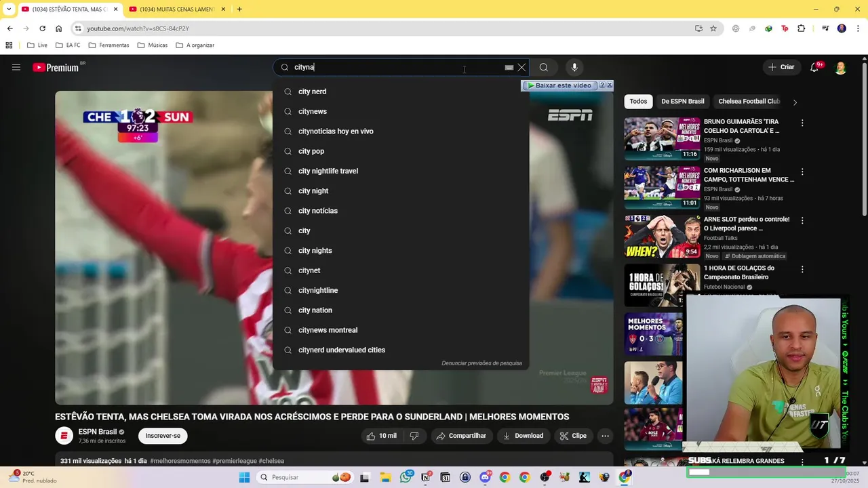Select suggestion 'city pop'
The image size is (868, 488).
(401, 151)
